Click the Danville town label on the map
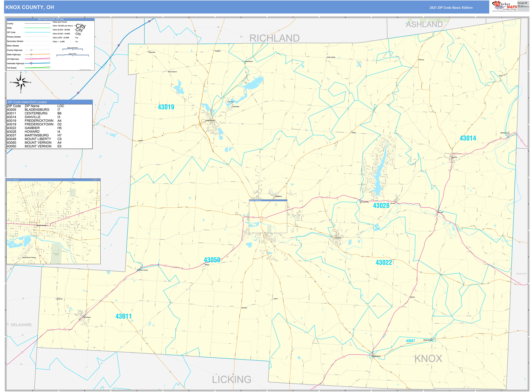Viewport: 532px width, 392px height. (x=454, y=157)
